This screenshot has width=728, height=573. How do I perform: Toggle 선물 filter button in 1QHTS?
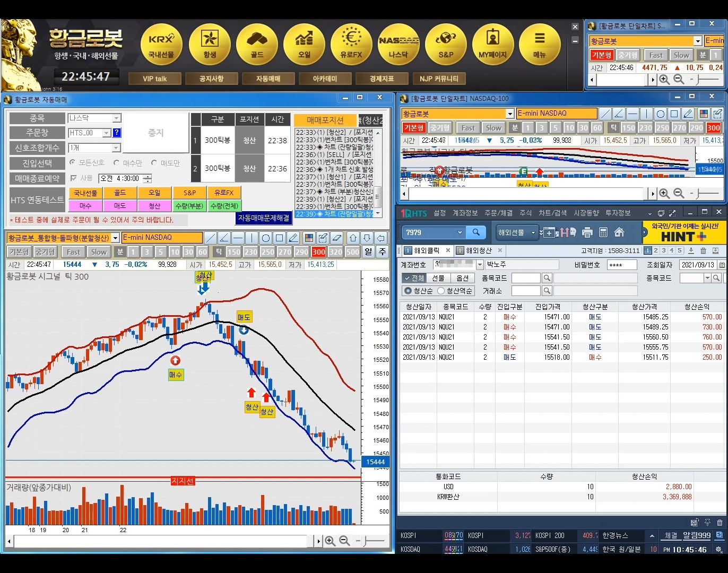click(438, 278)
